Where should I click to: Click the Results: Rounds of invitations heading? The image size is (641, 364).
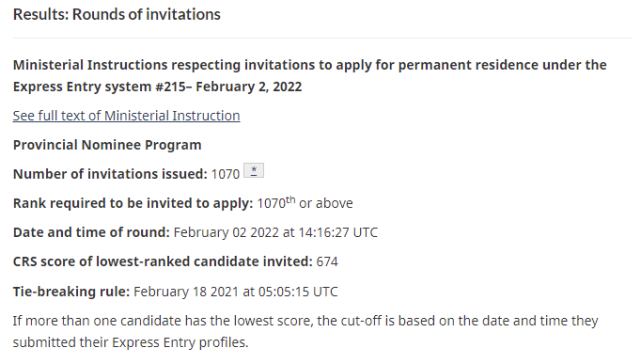click(x=117, y=14)
